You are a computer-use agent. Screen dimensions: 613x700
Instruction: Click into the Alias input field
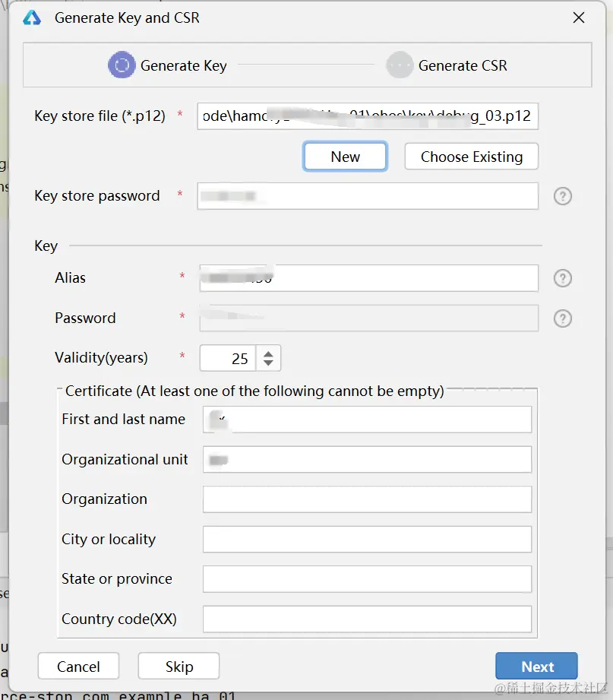tap(367, 278)
